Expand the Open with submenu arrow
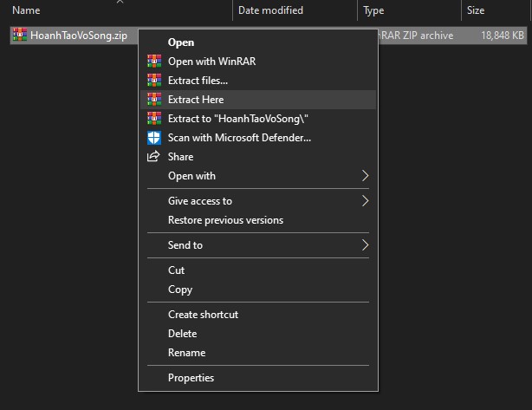The image size is (532, 410). [365, 176]
